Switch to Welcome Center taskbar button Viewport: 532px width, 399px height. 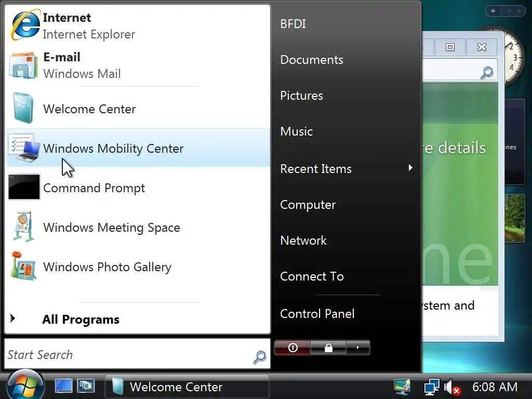tap(187, 387)
